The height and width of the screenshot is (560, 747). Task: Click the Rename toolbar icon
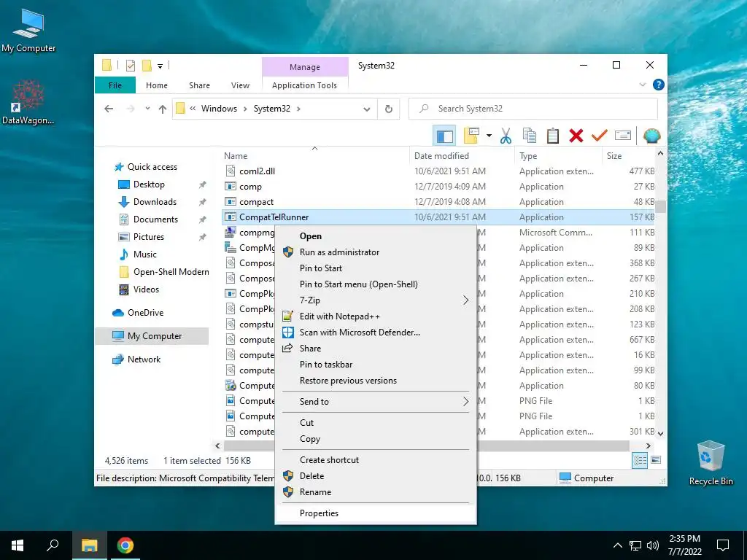pyautogui.click(x=623, y=136)
